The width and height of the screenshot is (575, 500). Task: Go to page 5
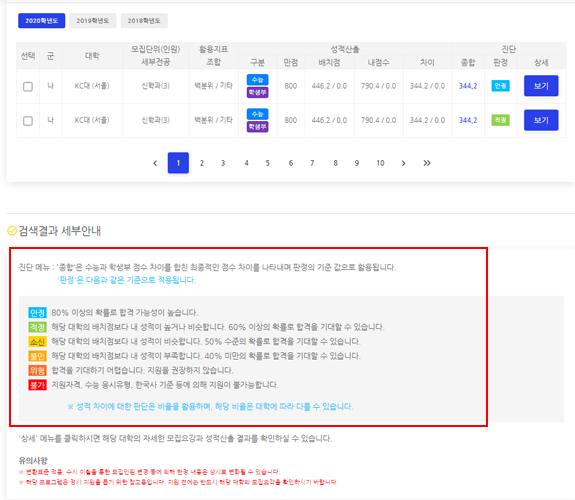point(268,163)
